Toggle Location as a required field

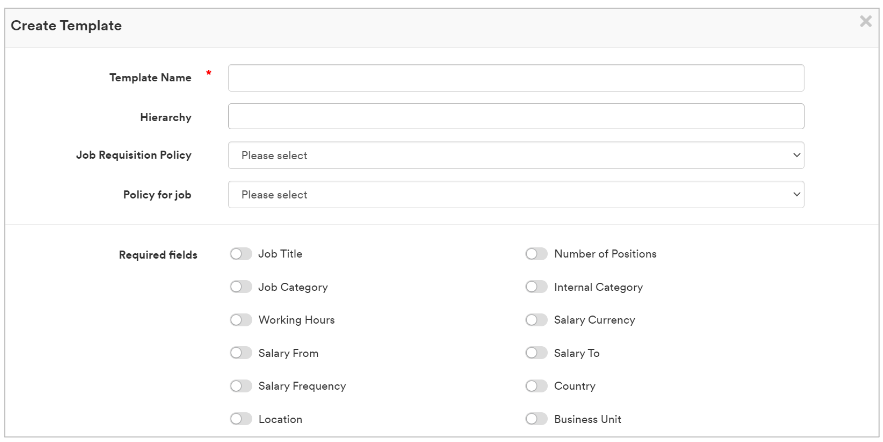tap(240, 419)
